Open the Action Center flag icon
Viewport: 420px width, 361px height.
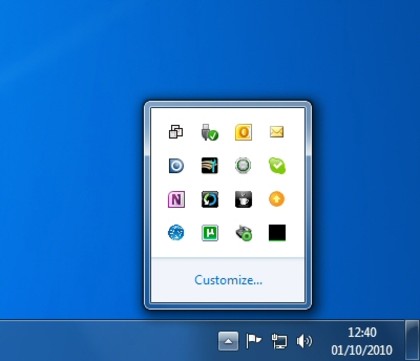[x=254, y=341]
